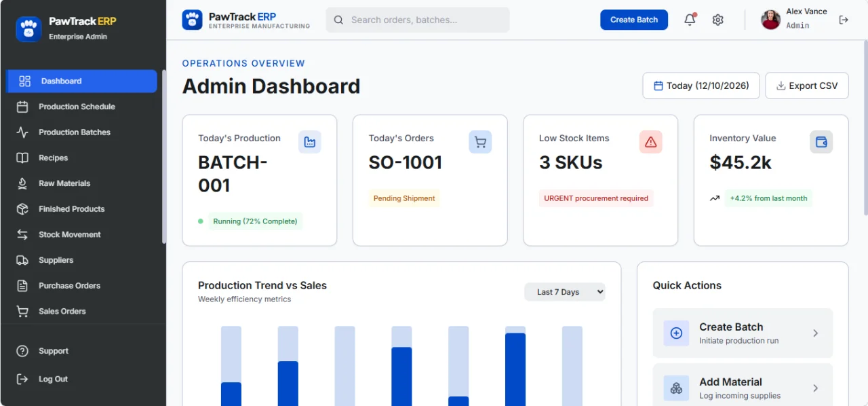Focus the Search orders, batches field
This screenshot has width=868, height=406.
coord(418,20)
